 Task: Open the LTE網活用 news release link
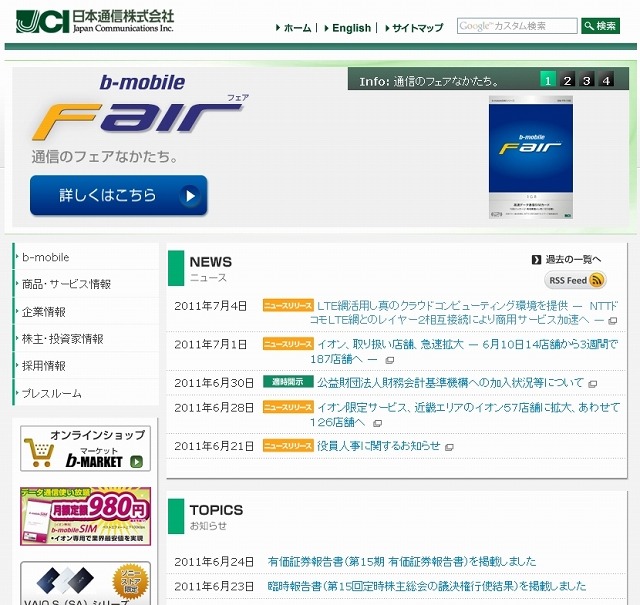463,312
